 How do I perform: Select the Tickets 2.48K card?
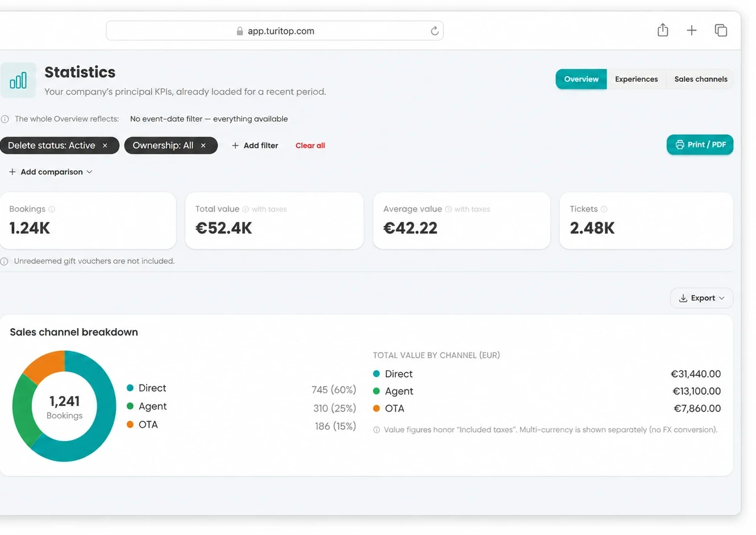pyautogui.click(x=646, y=221)
